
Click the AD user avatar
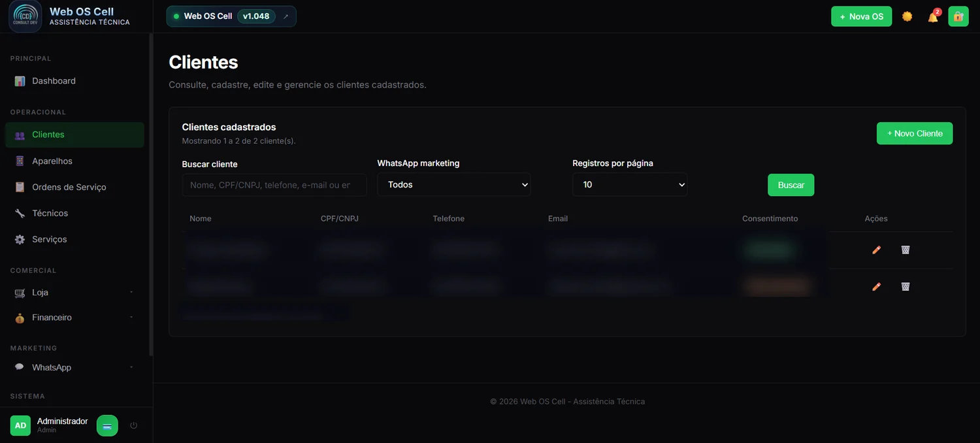click(x=20, y=425)
